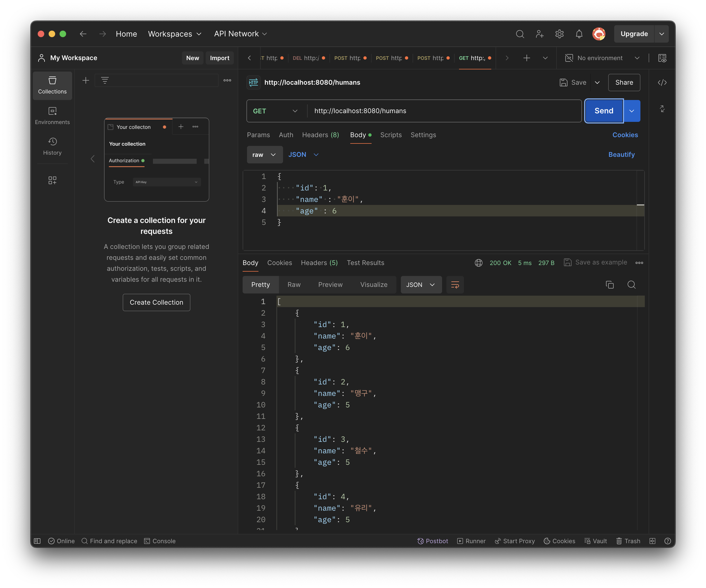Toggle word wrap in the response
Screen dimensions: 706x588
point(455,285)
